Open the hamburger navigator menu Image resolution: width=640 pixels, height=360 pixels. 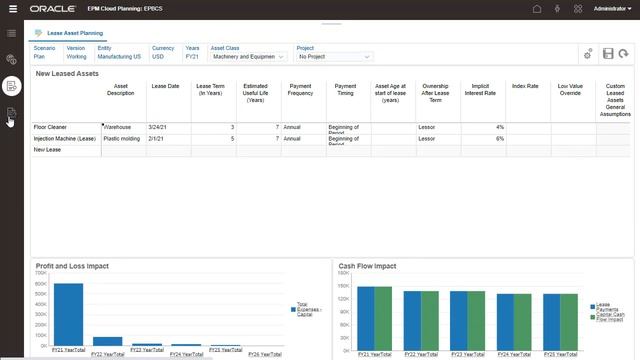tap(13, 9)
